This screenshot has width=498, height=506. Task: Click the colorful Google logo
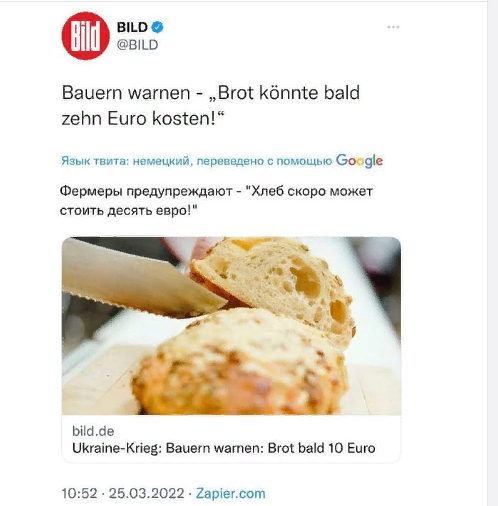pos(359,161)
